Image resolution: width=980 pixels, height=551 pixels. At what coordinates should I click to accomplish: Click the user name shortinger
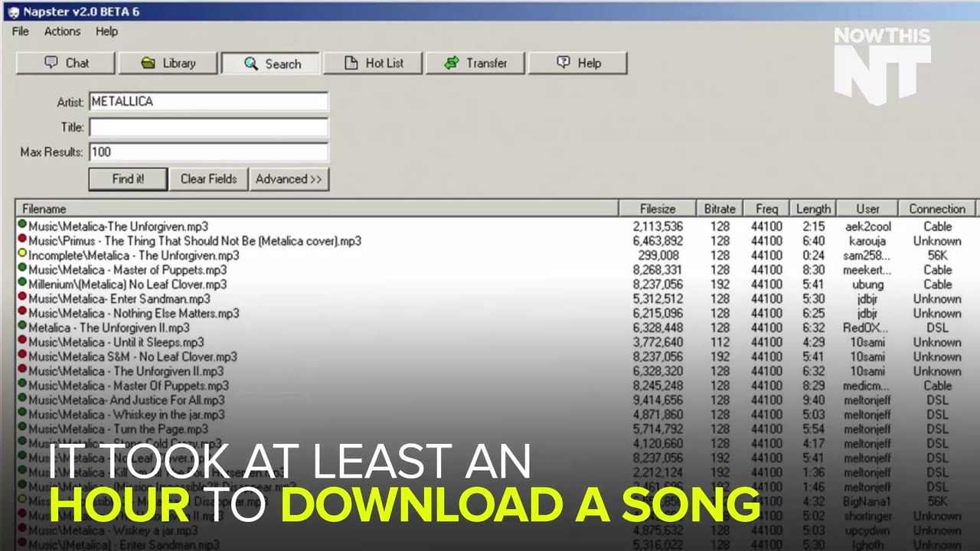867,517
